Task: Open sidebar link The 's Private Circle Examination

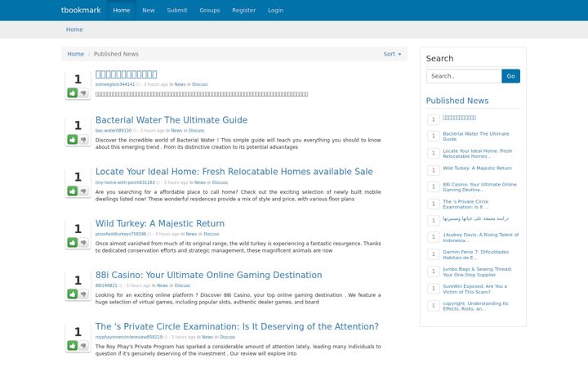Action: tap(465, 204)
